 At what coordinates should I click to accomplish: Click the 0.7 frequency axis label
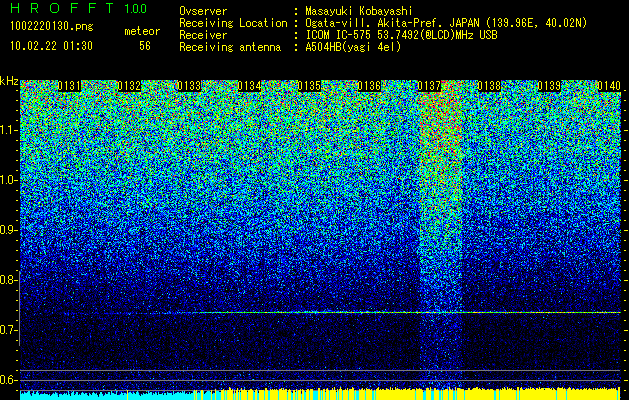8,330
